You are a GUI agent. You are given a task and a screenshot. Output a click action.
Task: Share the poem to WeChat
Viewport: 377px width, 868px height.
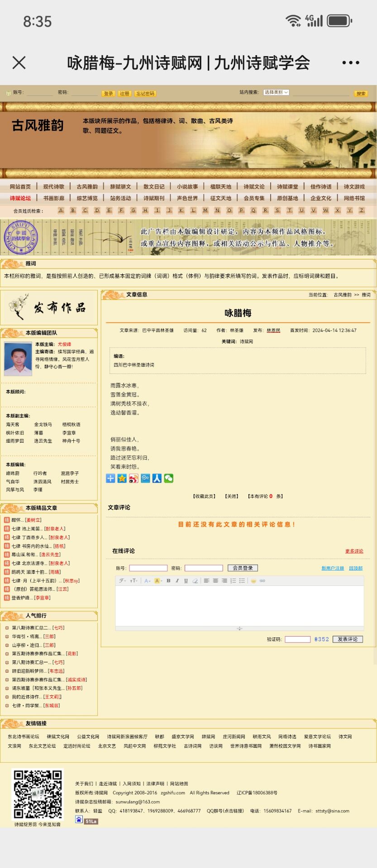[168, 478]
